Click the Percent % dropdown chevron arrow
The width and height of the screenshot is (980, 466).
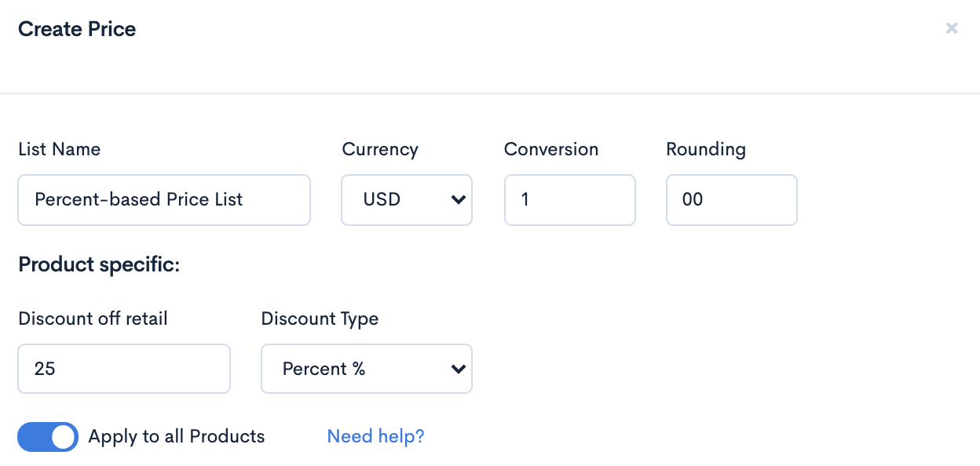coord(459,369)
